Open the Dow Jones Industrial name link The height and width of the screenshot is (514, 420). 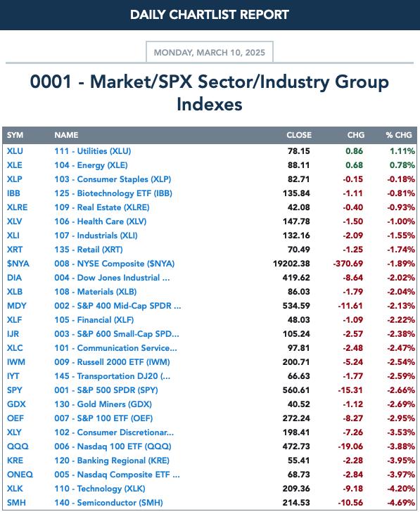click(x=112, y=278)
